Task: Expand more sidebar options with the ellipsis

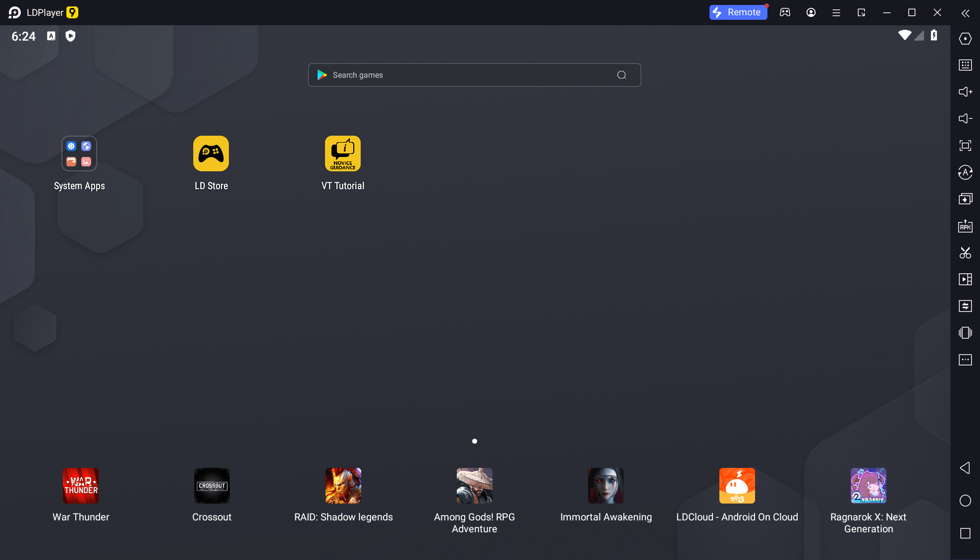Action: click(x=966, y=360)
